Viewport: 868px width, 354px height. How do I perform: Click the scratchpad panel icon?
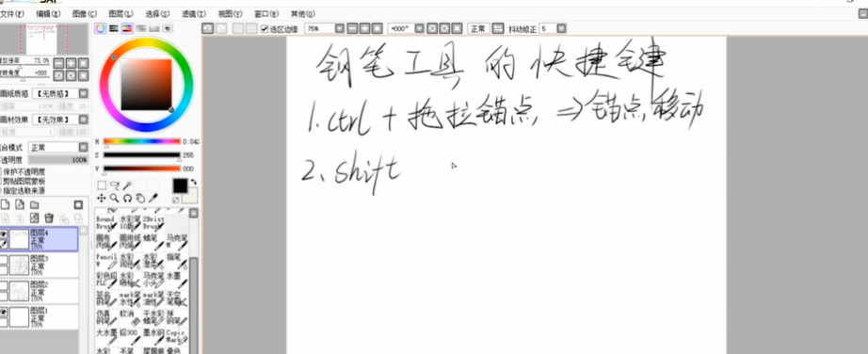168,29
